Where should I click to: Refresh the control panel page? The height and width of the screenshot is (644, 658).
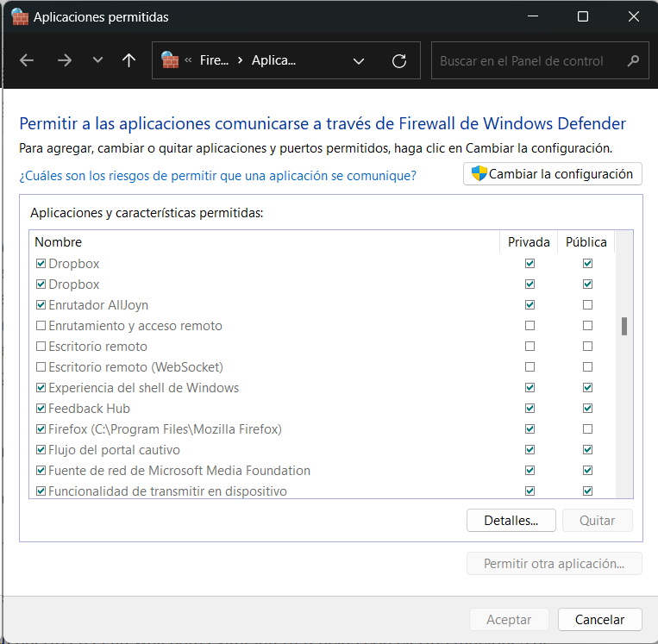coord(398,61)
